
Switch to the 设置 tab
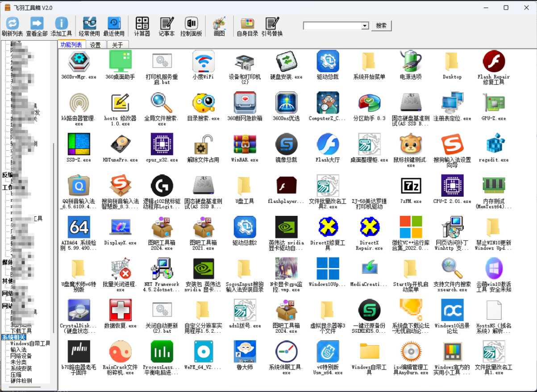tap(95, 45)
